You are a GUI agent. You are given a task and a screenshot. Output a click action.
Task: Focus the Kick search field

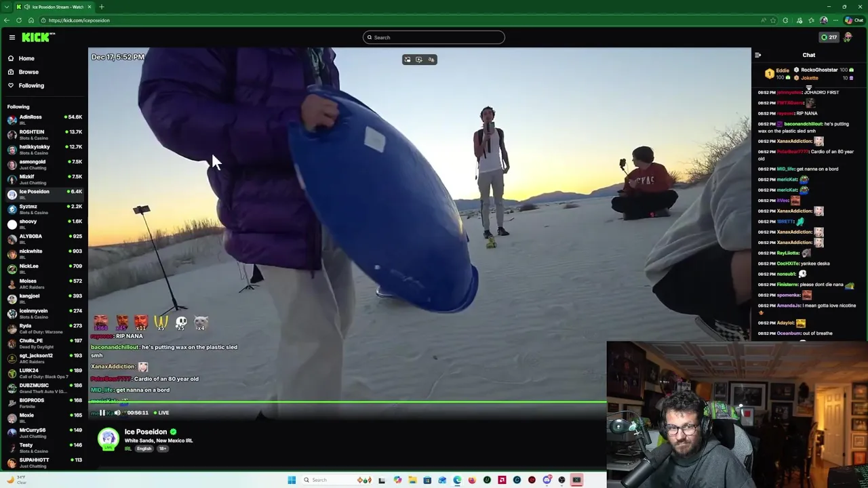[x=434, y=37]
